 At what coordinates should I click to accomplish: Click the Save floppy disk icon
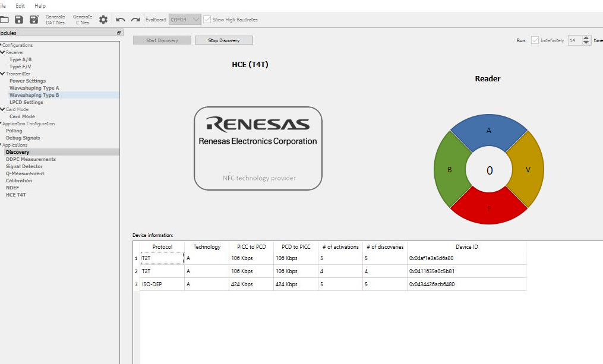[x=19, y=20]
